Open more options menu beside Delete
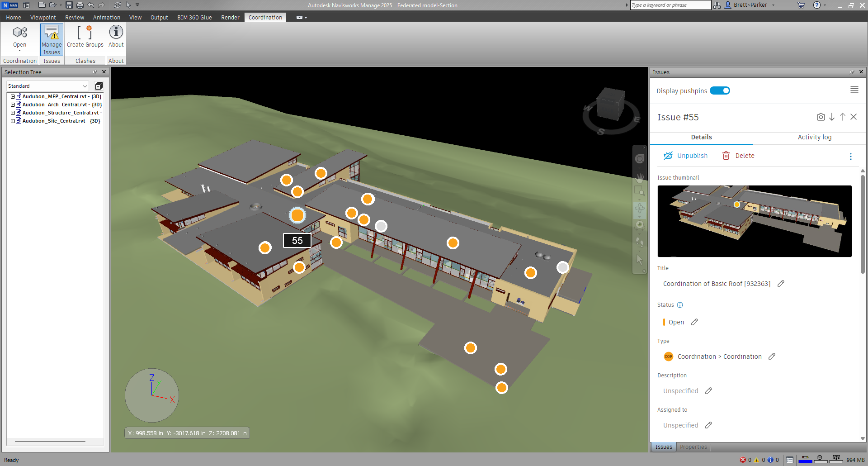The height and width of the screenshot is (466, 868). (x=851, y=156)
